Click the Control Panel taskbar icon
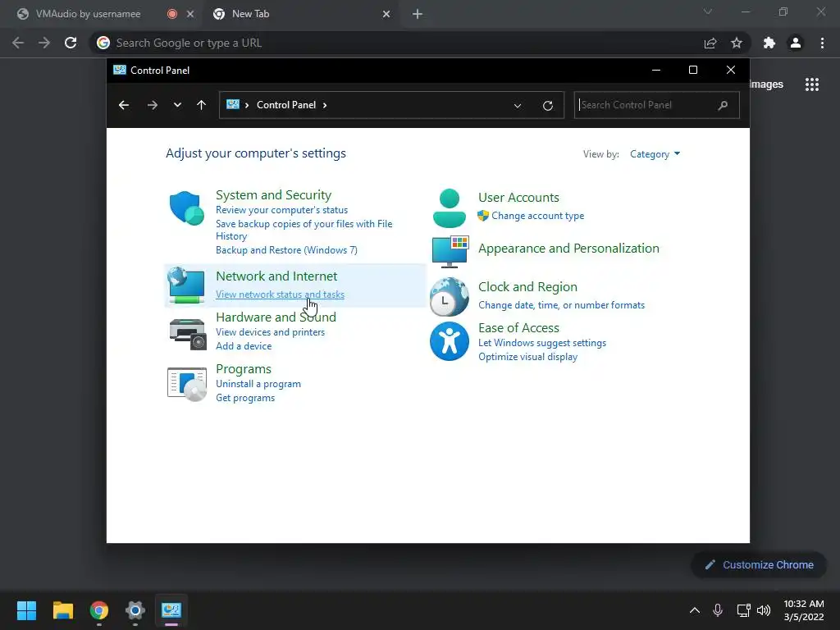The height and width of the screenshot is (630, 840). coord(171,610)
